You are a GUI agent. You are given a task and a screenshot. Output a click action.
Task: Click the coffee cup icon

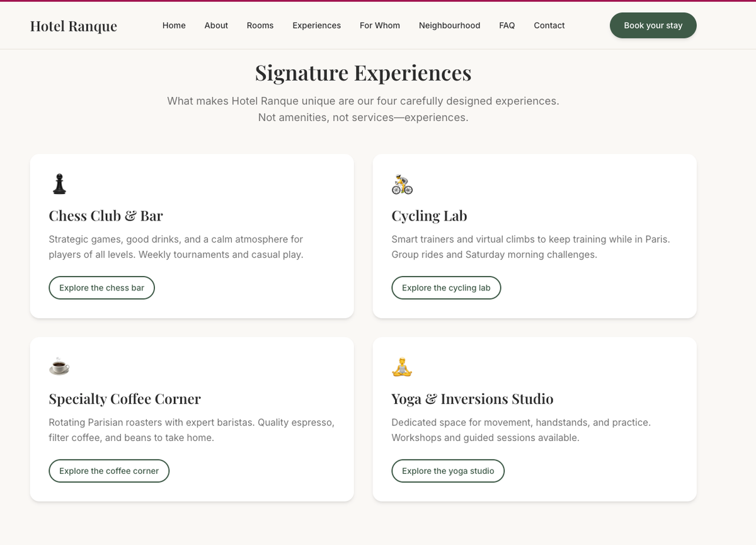59,367
